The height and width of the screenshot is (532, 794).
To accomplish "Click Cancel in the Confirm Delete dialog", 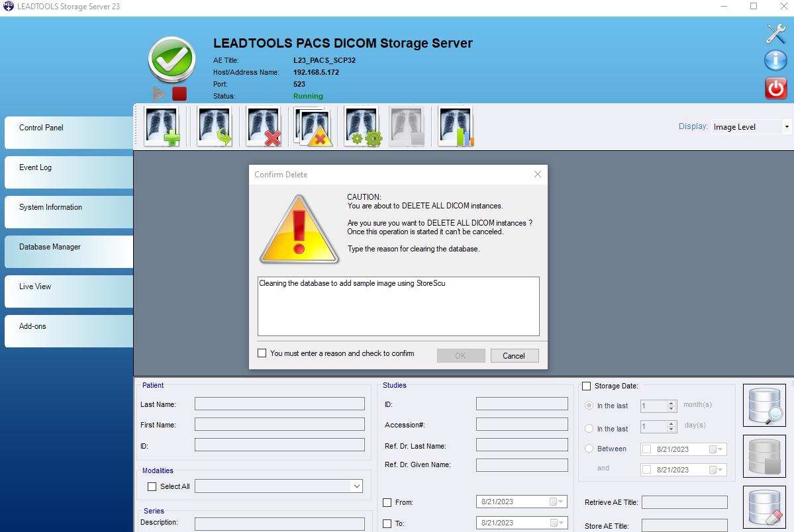I will point(515,355).
